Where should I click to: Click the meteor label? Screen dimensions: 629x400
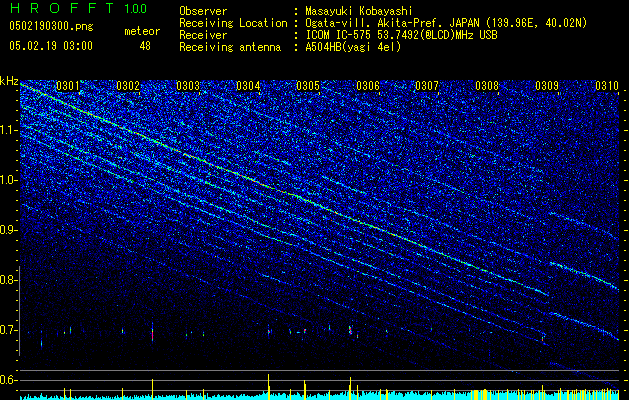[x=142, y=32]
